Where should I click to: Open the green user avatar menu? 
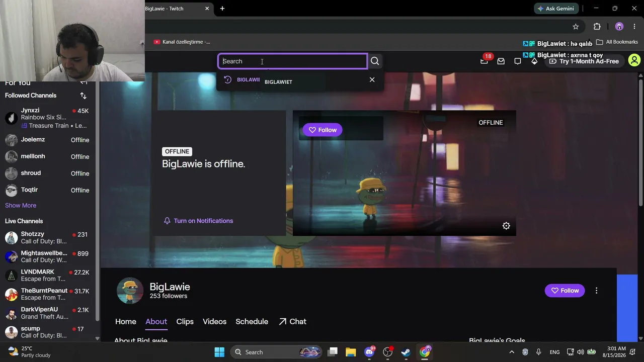tap(634, 61)
